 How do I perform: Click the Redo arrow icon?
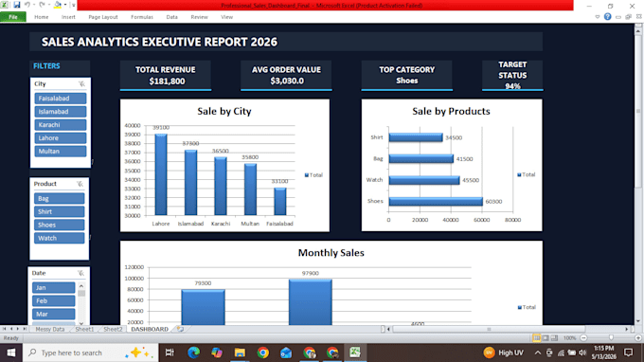pos(42,5)
